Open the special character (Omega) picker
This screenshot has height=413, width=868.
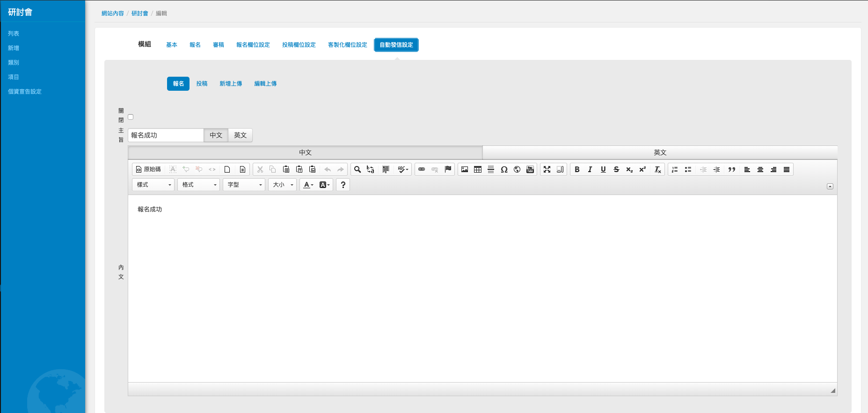pos(504,169)
